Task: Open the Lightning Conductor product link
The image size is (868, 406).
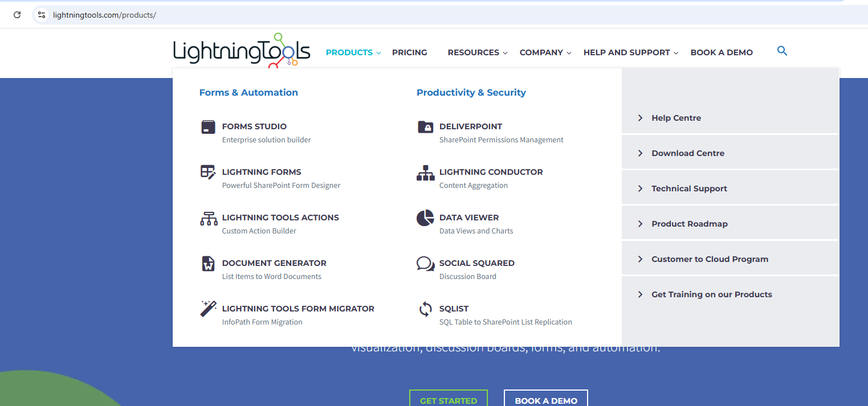Action: [x=491, y=172]
